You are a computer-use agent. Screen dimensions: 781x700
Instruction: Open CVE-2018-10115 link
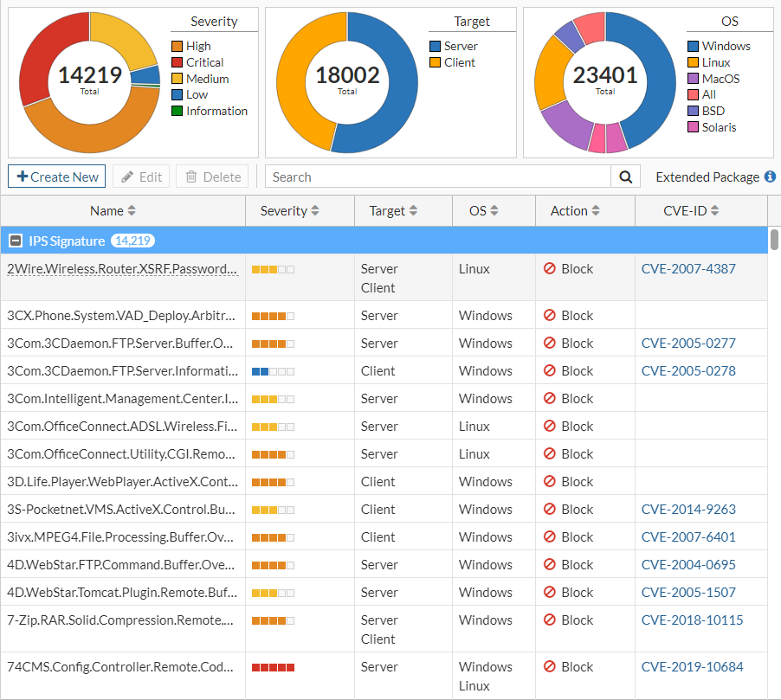692,620
